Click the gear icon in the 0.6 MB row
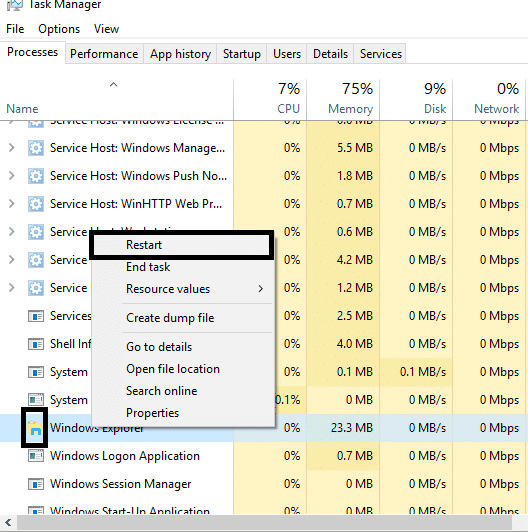 click(36, 232)
